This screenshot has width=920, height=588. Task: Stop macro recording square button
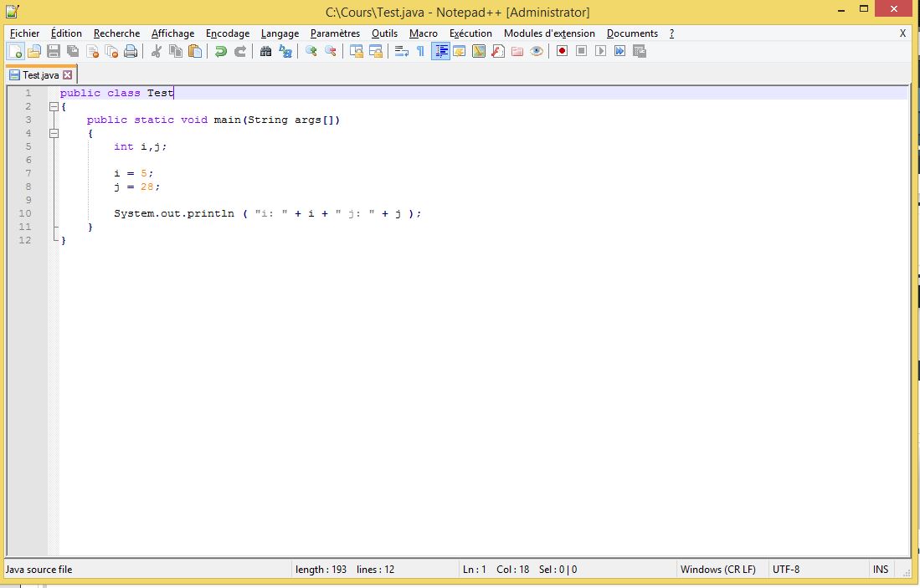point(582,52)
